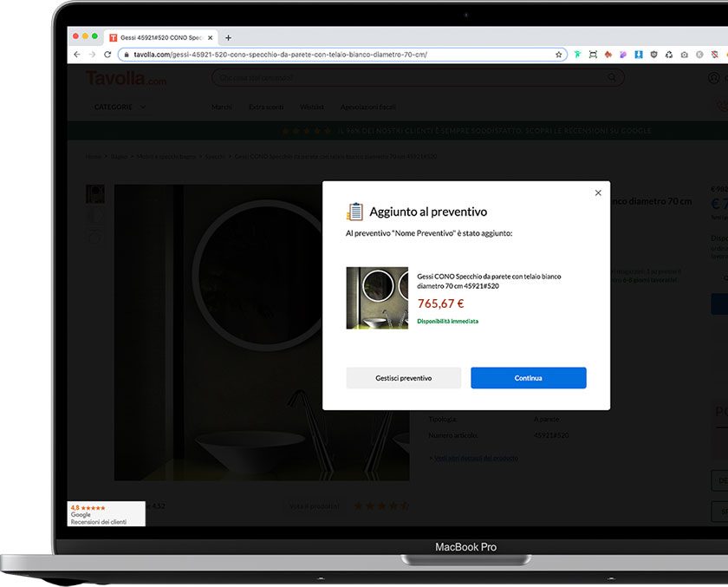Expand the CATEGORIE dropdown
This screenshot has width=728, height=587.
[120, 107]
